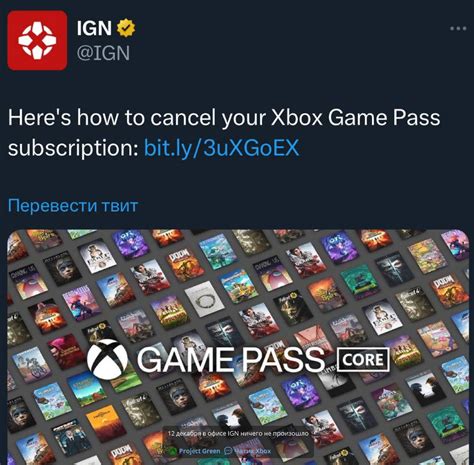Click the tweet text about canceling Game Pass
Screen dimensions: 474x465
tap(224, 133)
